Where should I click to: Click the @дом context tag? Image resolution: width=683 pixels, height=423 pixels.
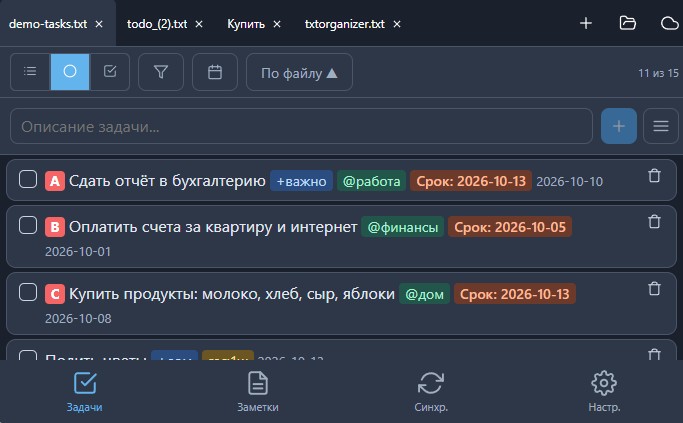click(x=424, y=294)
